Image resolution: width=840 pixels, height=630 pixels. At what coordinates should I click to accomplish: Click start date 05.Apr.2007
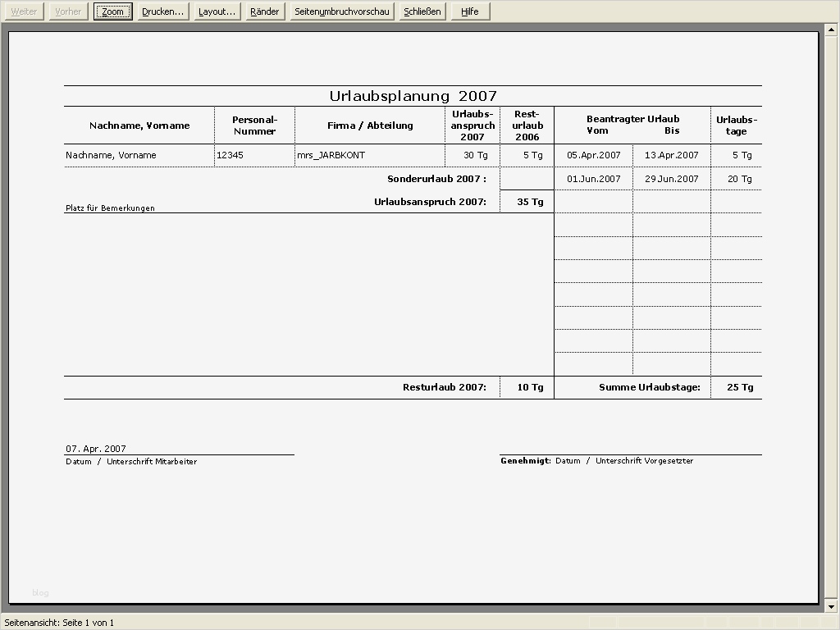click(594, 155)
